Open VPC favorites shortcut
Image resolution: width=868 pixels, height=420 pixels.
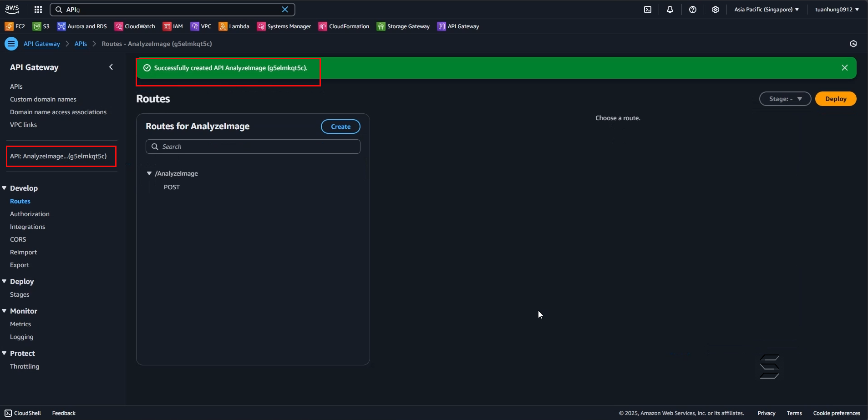(201, 26)
